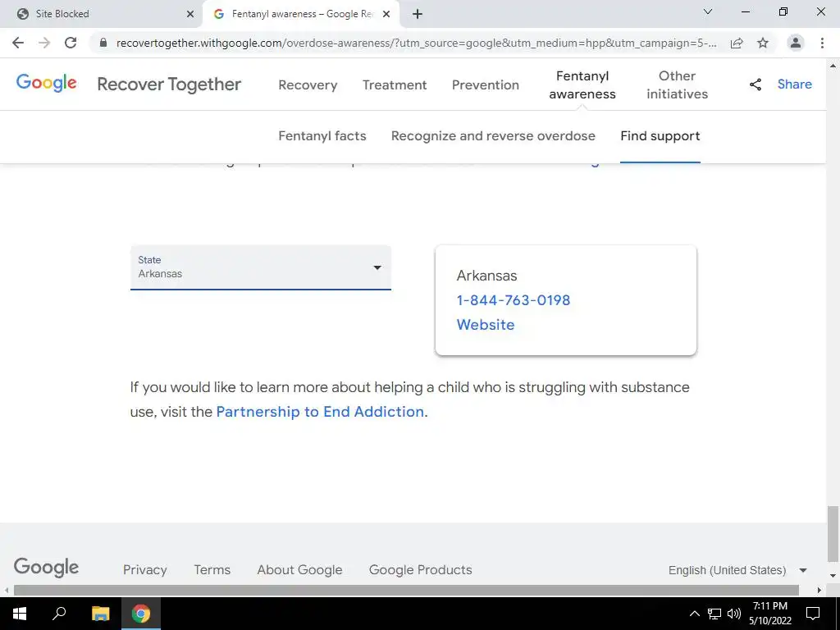Click the browser forward arrow
This screenshot has width=840, height=630.
pos(44,43)
